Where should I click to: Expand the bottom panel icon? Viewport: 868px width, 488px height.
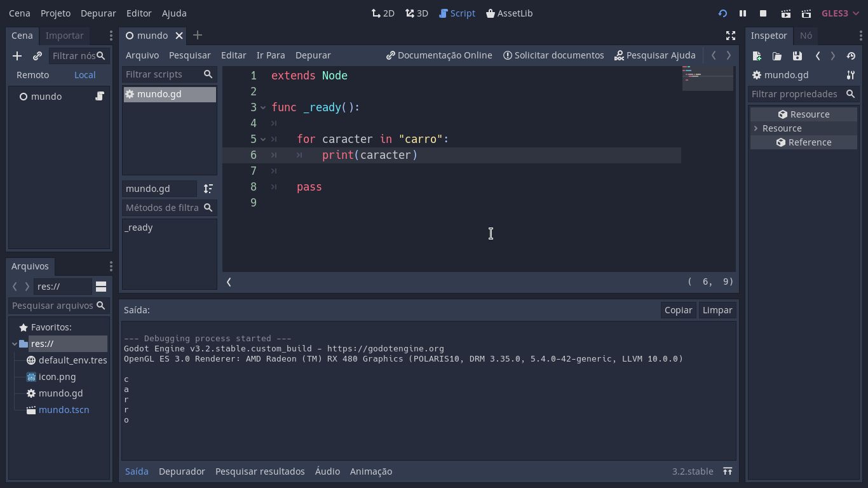(728, 471)
